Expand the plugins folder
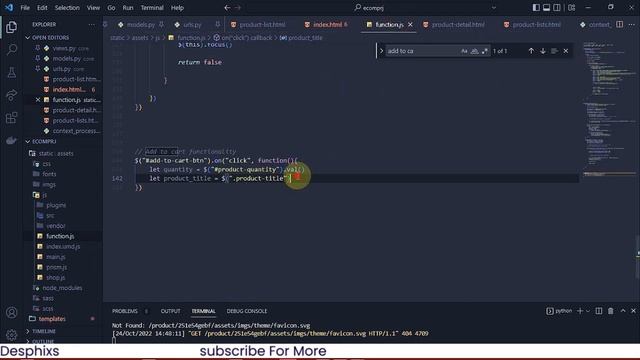Screen dimensions: 640x360 coord(56,205)
